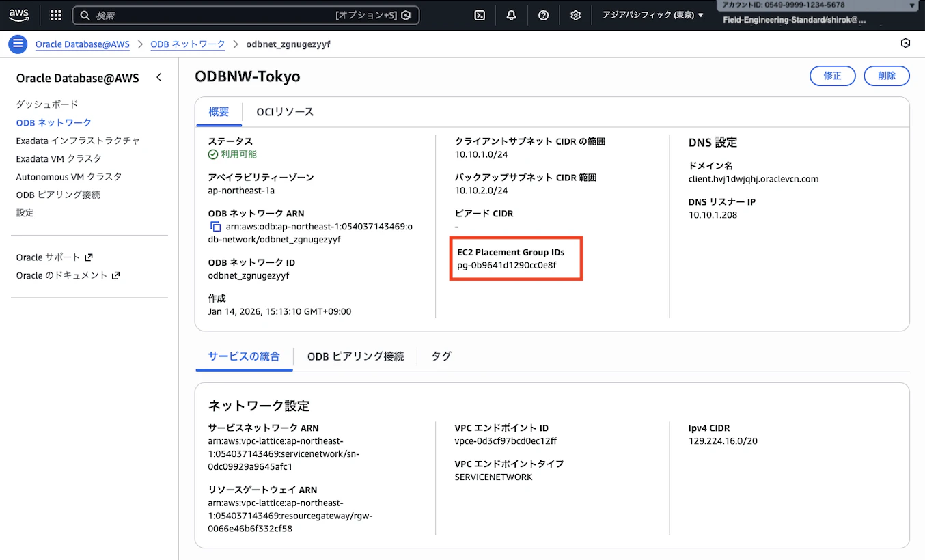The width and height of the screenshot is (925, 560).
Task: Click the ODBNW-Tokyo page heading
Action: click(247, 76)
